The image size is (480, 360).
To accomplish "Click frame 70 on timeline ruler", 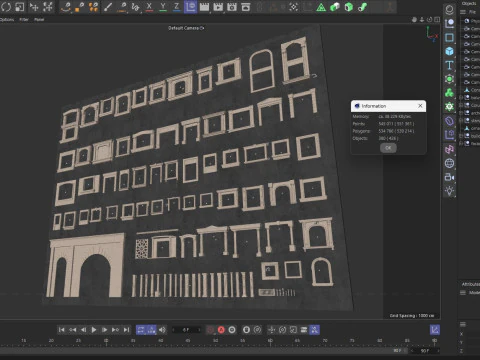I will pyautogui.click(x=325, y=341).
